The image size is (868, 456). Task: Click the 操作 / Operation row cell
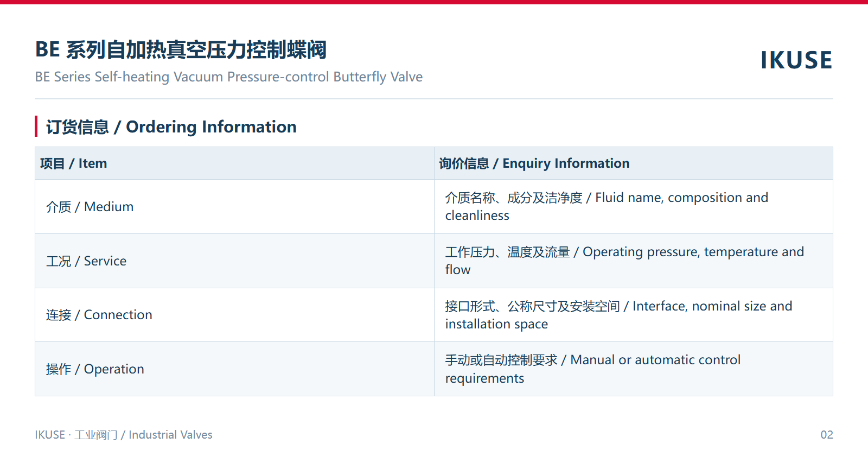(x=234, y=369)
